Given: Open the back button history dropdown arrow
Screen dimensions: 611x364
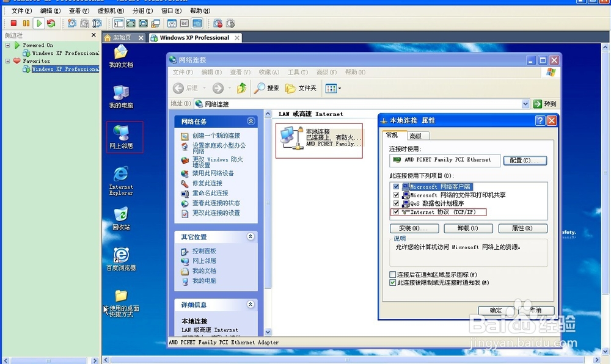Looking at the screenshot, I should tap(204, 89).
